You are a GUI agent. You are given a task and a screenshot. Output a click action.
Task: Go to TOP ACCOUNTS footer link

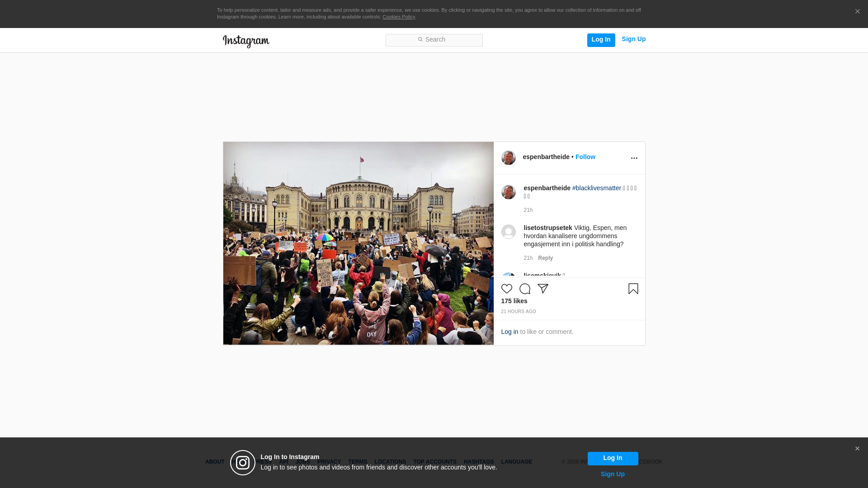click(x=434, y=462)
